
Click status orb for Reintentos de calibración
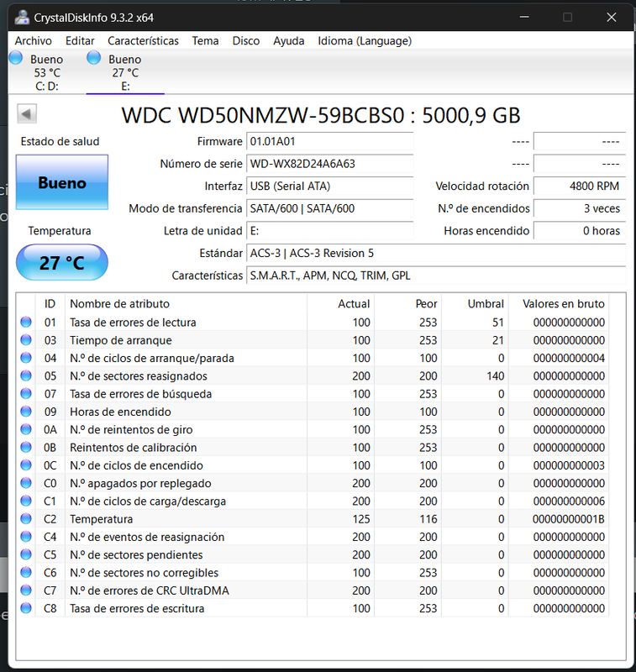26,447
